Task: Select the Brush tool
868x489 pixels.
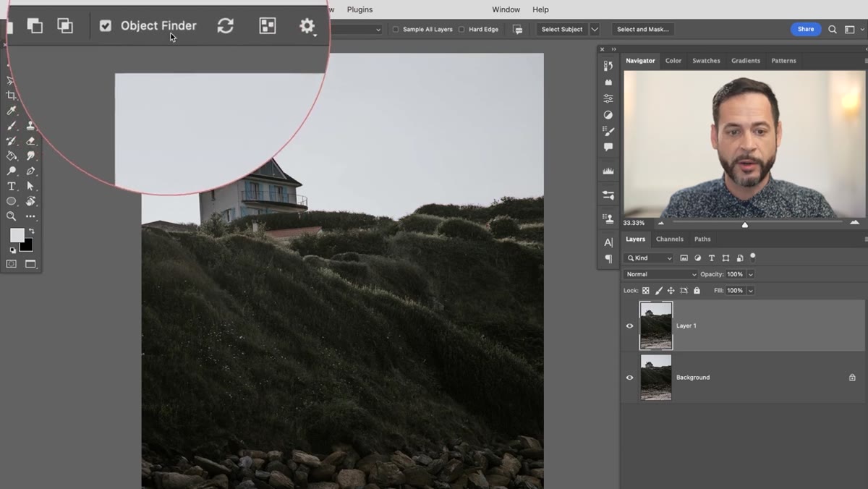Action: [11, 126]
